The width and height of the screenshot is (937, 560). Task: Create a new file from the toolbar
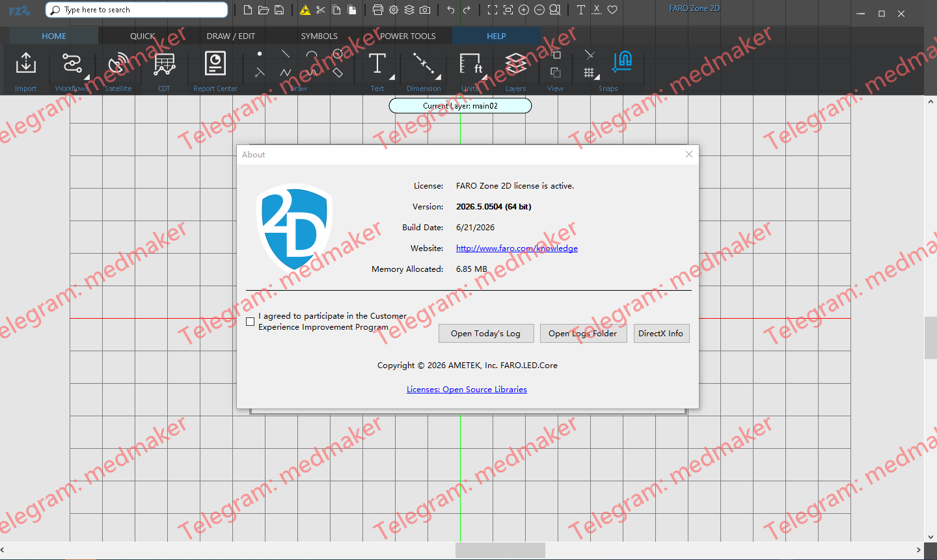pyautogui.click(x=247, y=10)
